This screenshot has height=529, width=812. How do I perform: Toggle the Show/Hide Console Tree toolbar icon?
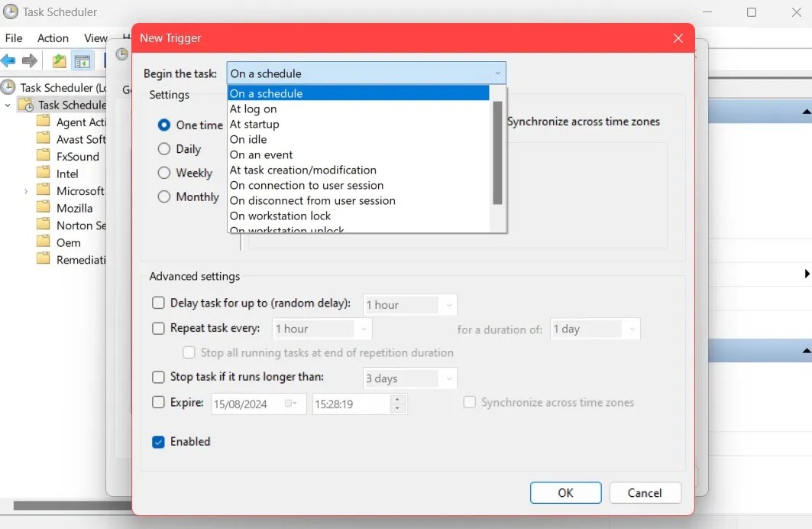coord(82,61)
